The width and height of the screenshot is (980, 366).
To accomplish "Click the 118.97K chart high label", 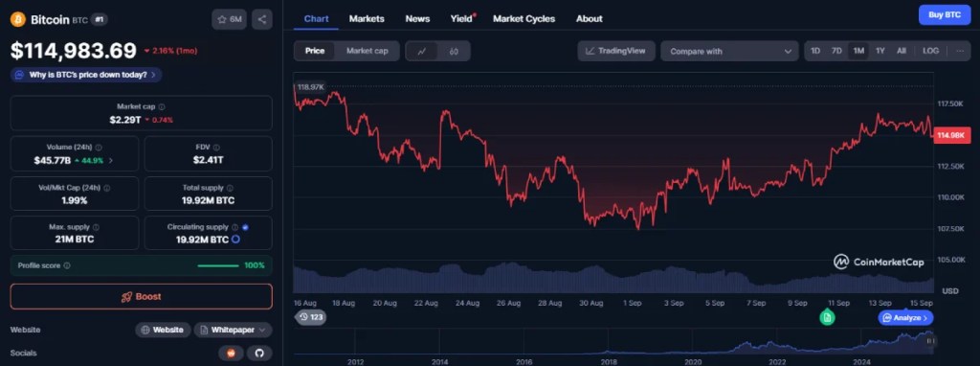I will tap(311, 87).
